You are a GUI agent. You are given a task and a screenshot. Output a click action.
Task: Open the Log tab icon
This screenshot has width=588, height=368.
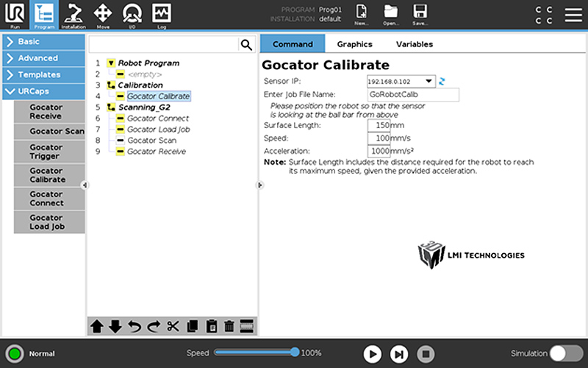(x=162, y=15)
